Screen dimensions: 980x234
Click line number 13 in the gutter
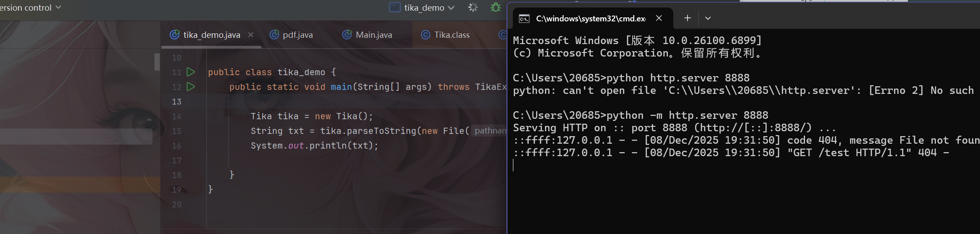click(x=177, y=101)
